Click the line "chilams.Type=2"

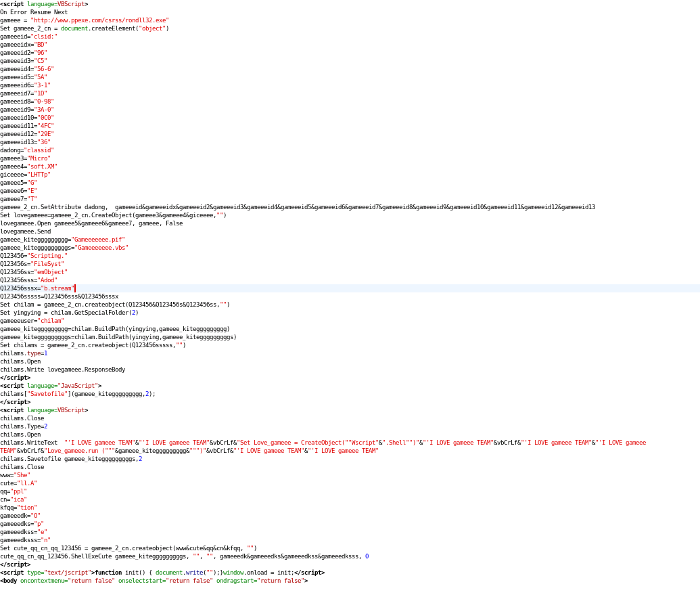[24, 426]
